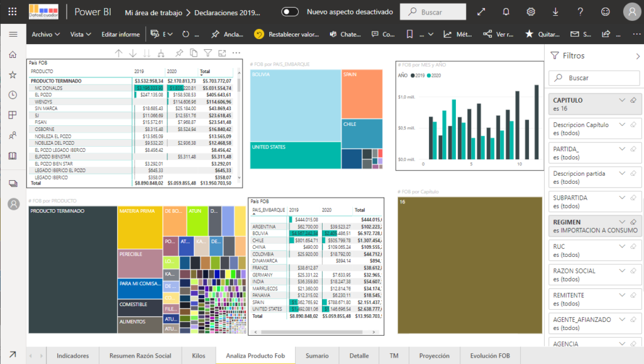The height and width of the screenshot is (364, 644).
Task: Open the Métricas button
Action: pos(458,34)
